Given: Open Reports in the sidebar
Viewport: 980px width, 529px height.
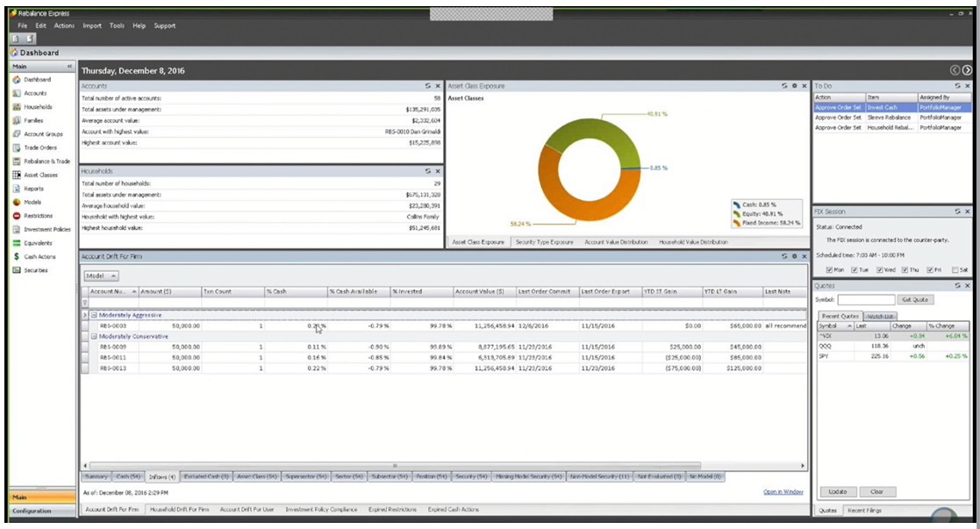Looking at the screenshot, I should (x=33, y=189).
